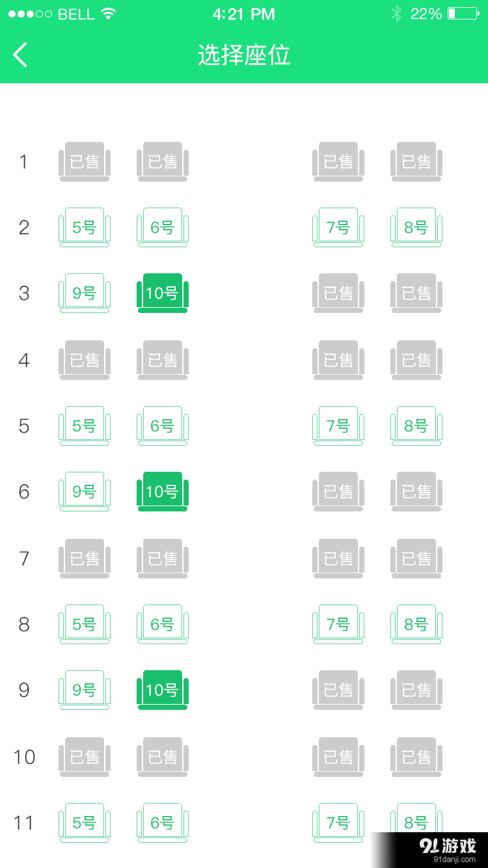This screenshot has height=868, width=488.
Task: Select seat 9号 in row 3
Action: (85, 293)
